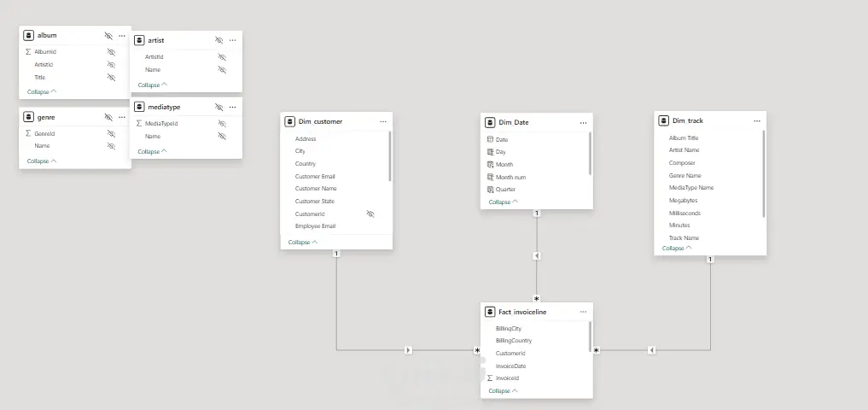Click the filter direction arrow on Dim_Date relationship
Image resolution: width=868 pixels, height=410 pixels.
[x=536, y=256]
